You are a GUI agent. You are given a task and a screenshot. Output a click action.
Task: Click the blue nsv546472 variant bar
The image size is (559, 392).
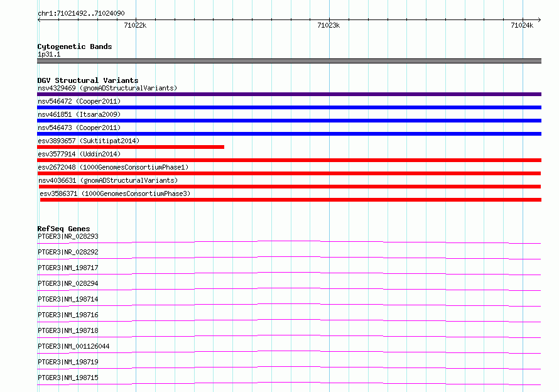[289, 107]
